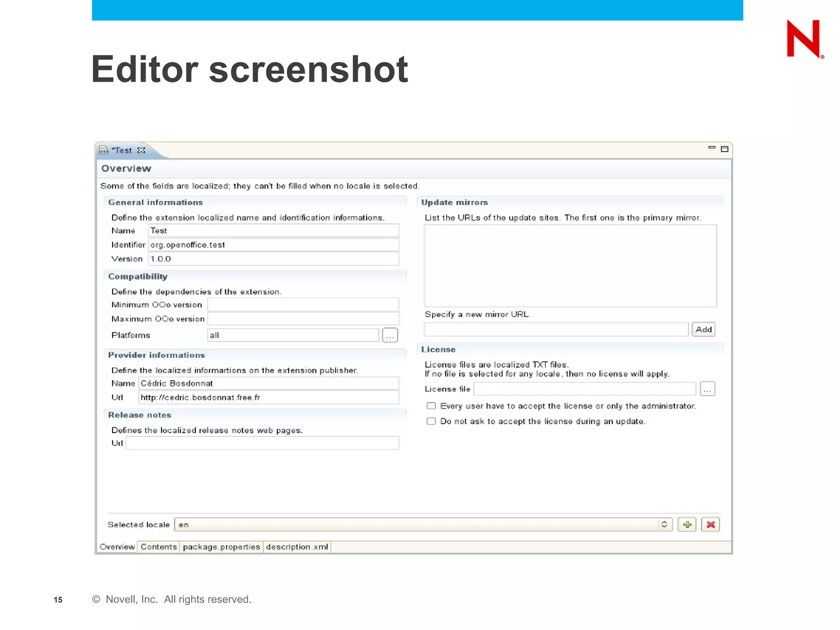This screenshot has height=630, width=840.
Task: Click the 'Editor screenshot' slide title
Action: coord(250,69)
